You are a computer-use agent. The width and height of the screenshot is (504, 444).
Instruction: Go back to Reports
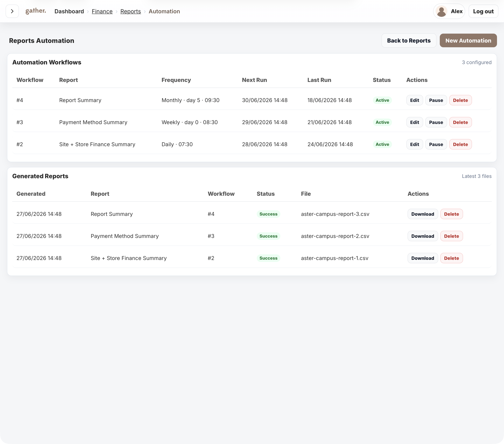coord(409,40)
